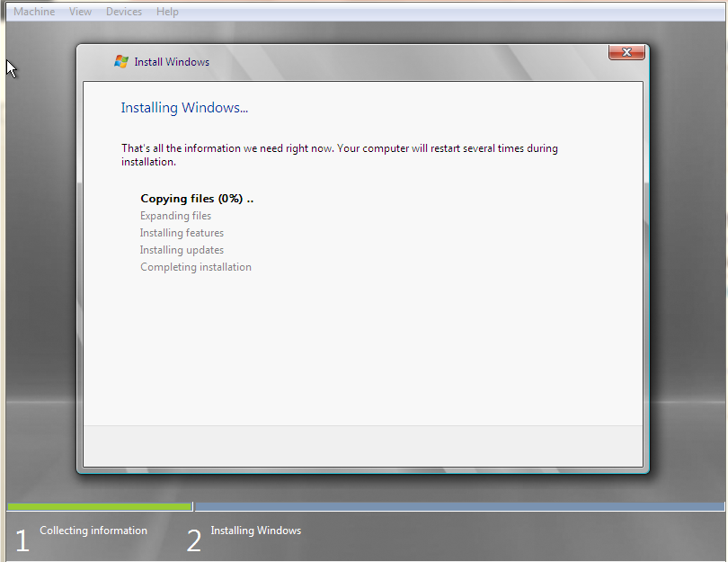Click the 'Installing Windows' stage label at bottom
This screenshot has width=728, height=562.
click(x=256, y=531)
